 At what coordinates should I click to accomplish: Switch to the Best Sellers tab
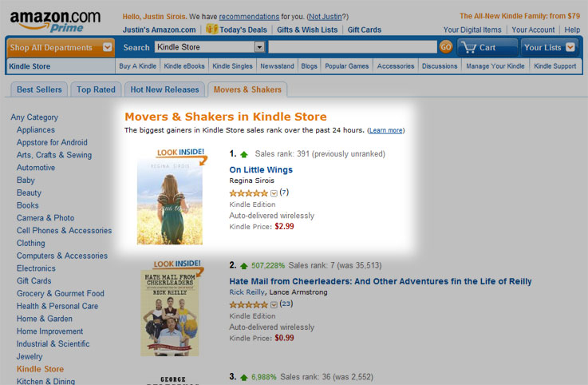click(38, 89)
